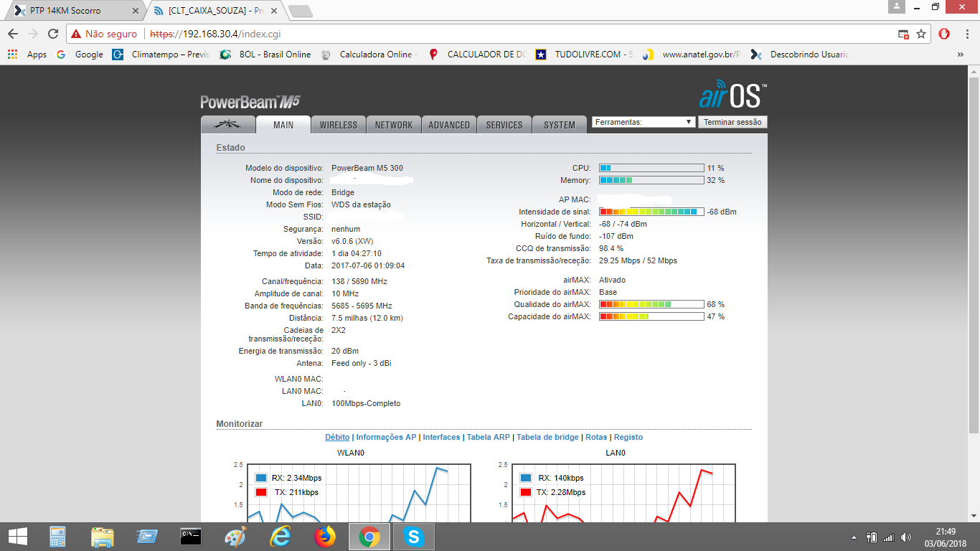This screenshot has height=551, width=980.
Task: Click the Memory usage bar
Action: click(651, 180)
